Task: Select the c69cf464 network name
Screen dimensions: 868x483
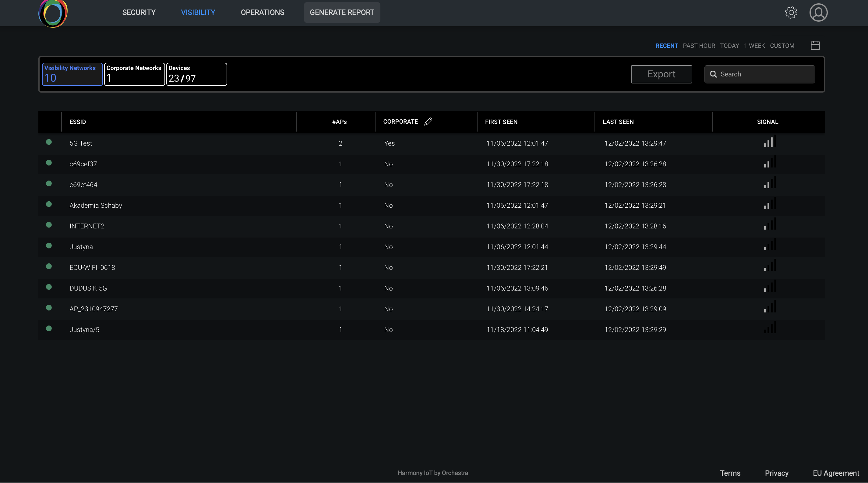Action: coord(83,185)
